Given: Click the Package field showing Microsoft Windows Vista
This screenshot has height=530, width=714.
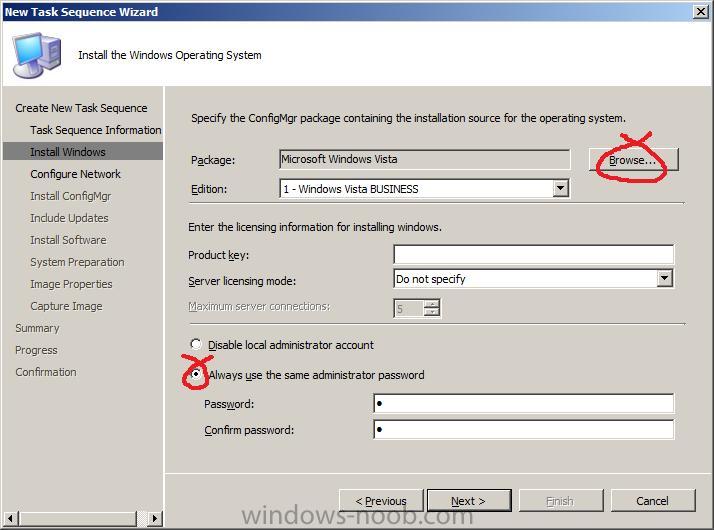Looking at the screenshot, I should (424, 159).
